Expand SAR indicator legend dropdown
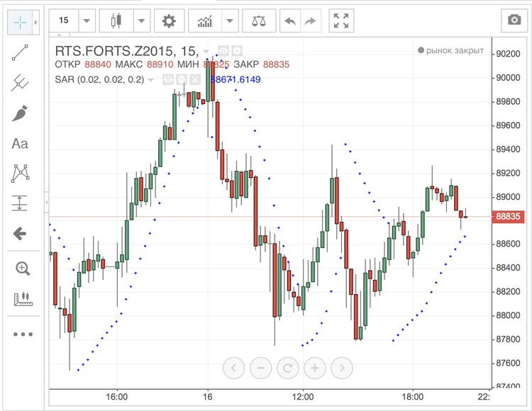Screen dimensions: 532x411 coord(151,80)
